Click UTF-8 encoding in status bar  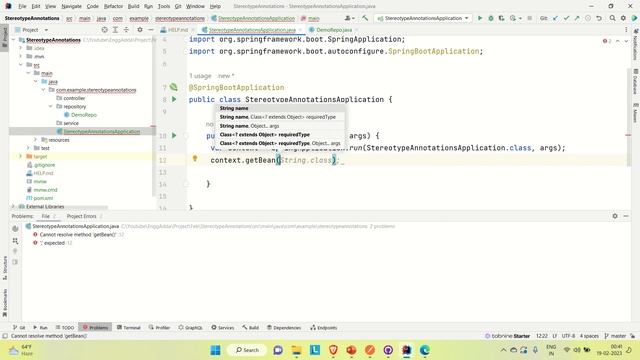click(x=568, y=336)
